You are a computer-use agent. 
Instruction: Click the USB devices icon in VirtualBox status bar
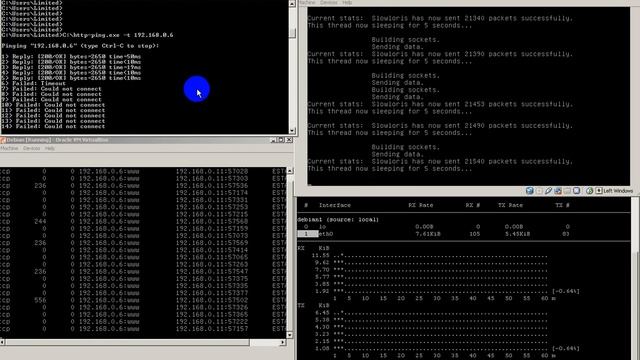pyautogui.click(x=548, y=191)
